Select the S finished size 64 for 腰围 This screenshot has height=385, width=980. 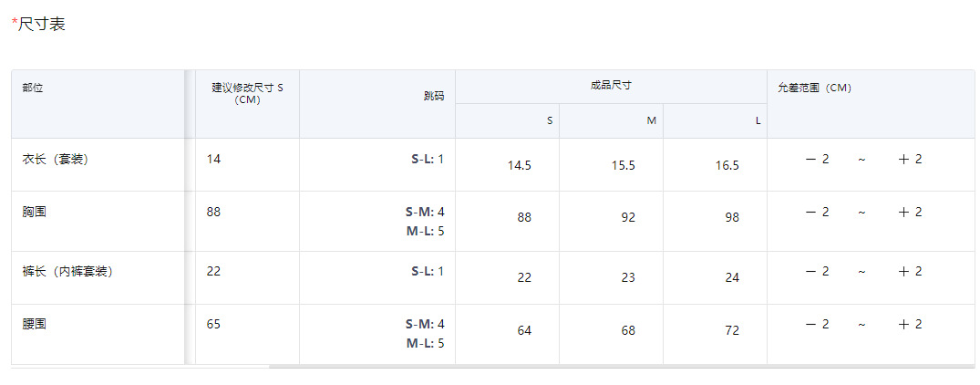[x=524, y=330]
